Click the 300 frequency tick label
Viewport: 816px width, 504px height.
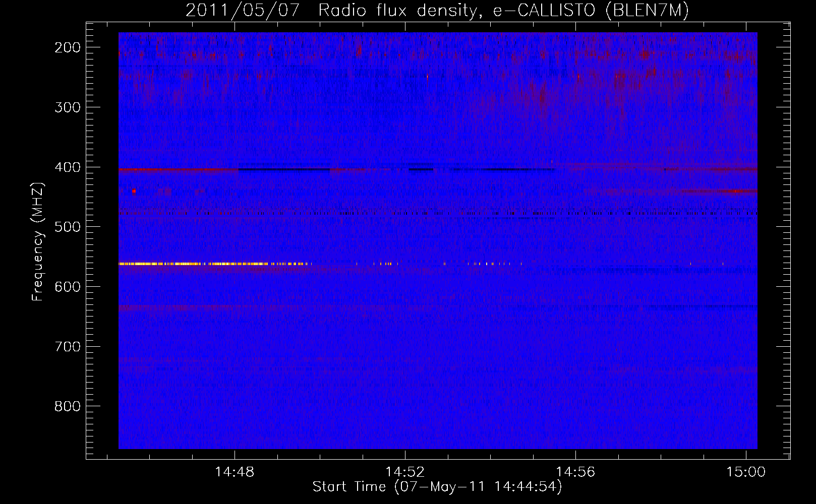[x=68, y=107]
